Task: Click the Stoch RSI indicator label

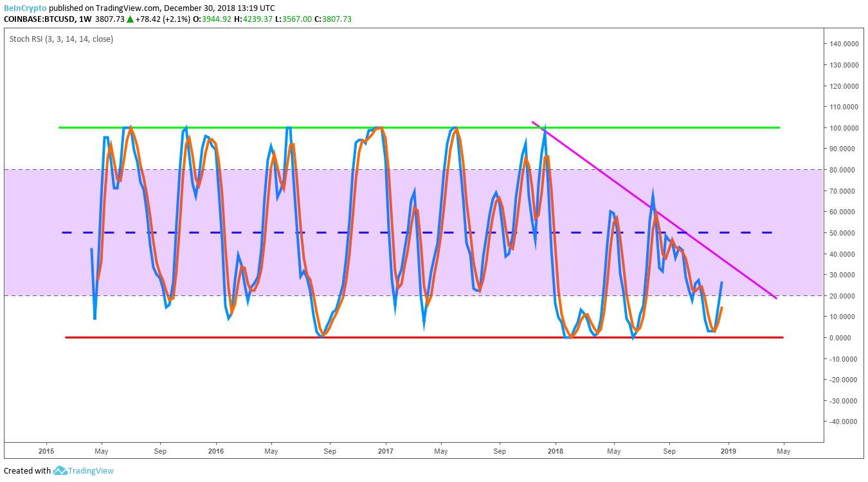Action: pos(61,39)
